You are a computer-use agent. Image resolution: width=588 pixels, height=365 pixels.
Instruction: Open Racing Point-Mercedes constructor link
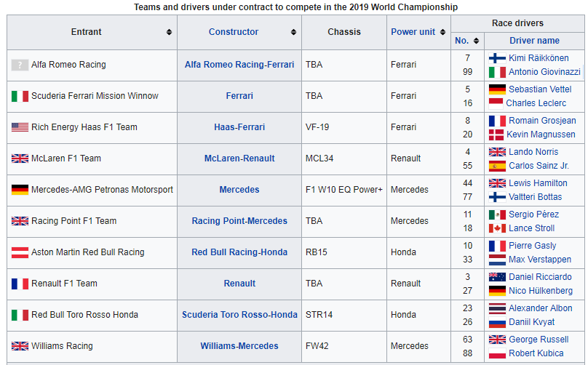239,221
